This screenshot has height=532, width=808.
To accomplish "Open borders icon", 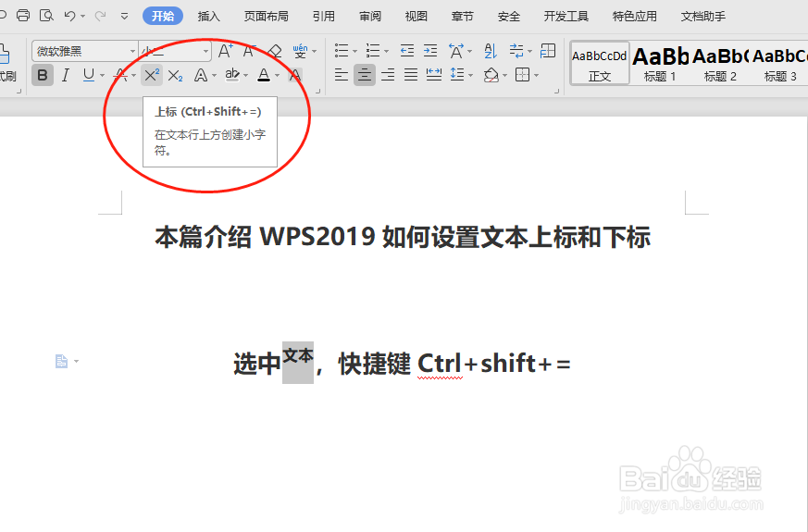I will click(x=523, y=75).
